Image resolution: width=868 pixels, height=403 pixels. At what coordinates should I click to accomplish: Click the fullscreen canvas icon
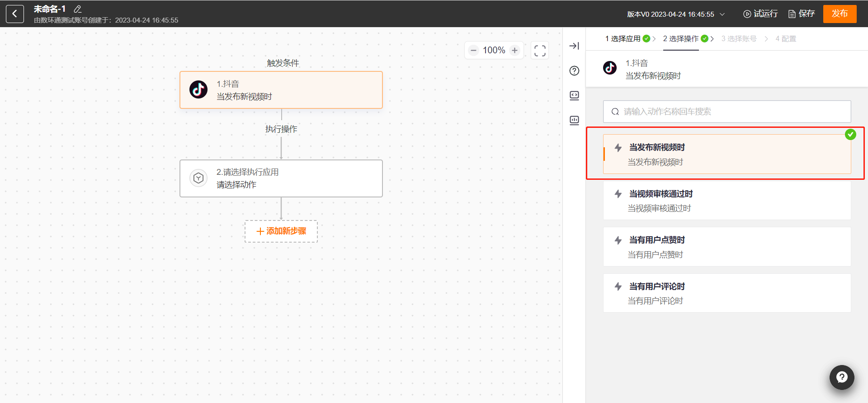point(540,51)
